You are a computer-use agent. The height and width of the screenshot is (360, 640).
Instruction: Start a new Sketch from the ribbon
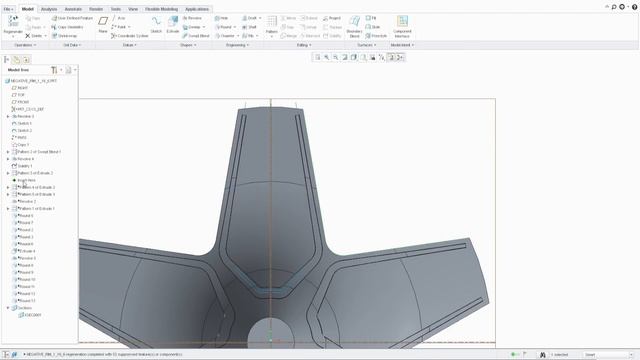pos(156,24)
